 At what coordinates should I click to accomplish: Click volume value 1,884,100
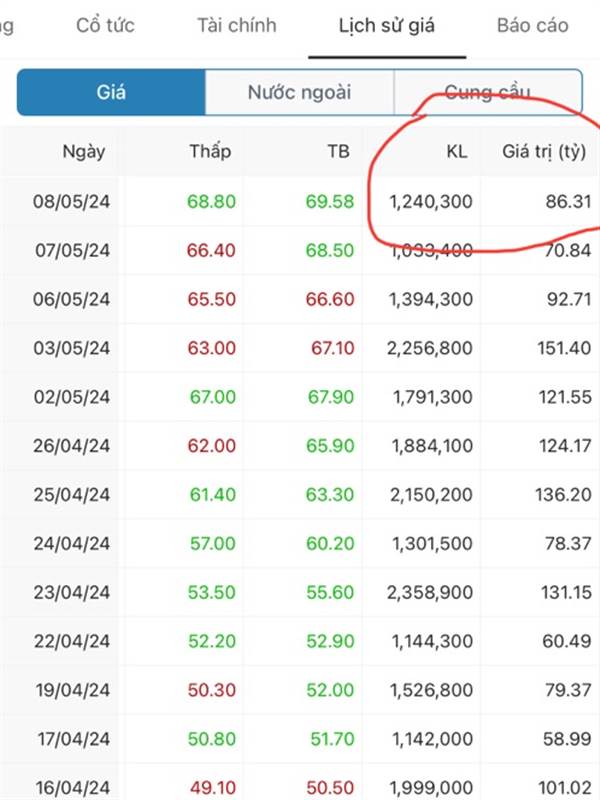(x=432, y=446)
